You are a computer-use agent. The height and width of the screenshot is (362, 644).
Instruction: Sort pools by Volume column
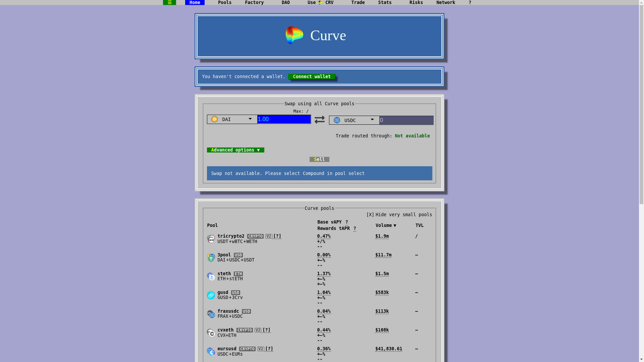coord(386,225)
